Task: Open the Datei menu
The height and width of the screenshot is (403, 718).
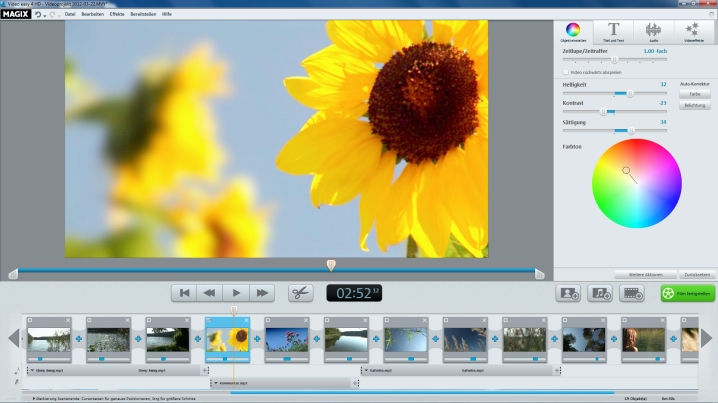Action: coord(70,14)
